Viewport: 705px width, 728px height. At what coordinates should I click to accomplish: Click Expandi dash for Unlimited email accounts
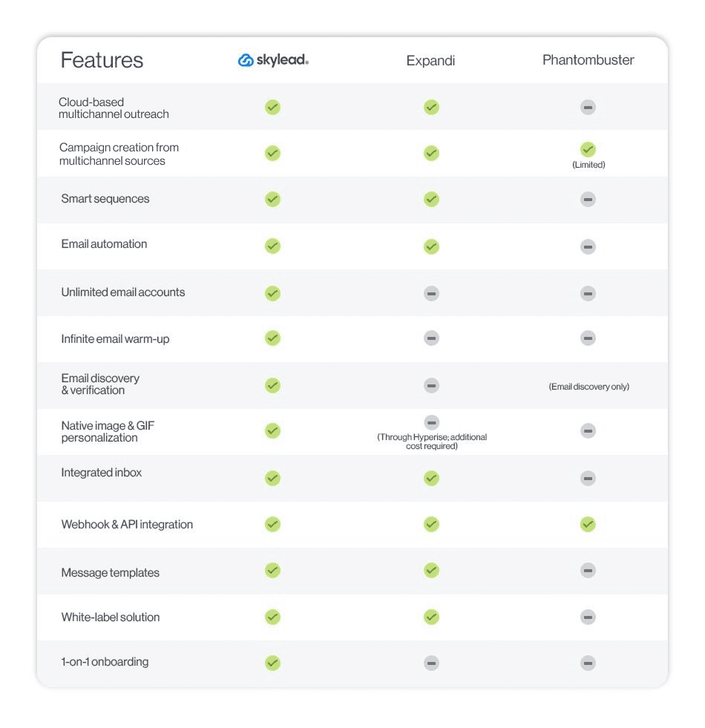point(431,293)
